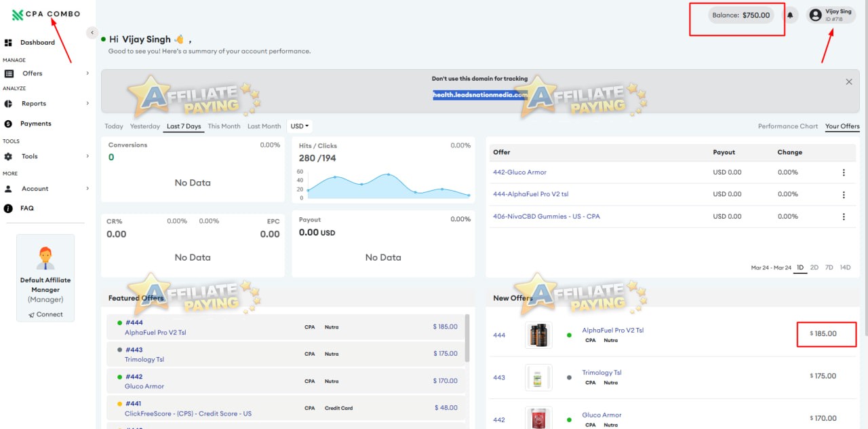
Task: Select the Today date range tab
Action: click(x=114, y=126)
